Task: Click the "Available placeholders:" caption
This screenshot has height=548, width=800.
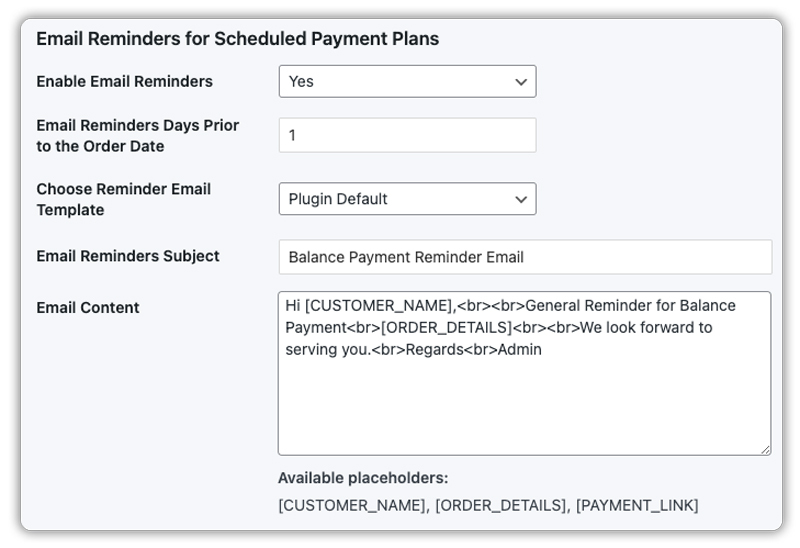Action: pyautogui.click(x=363, y=478)
